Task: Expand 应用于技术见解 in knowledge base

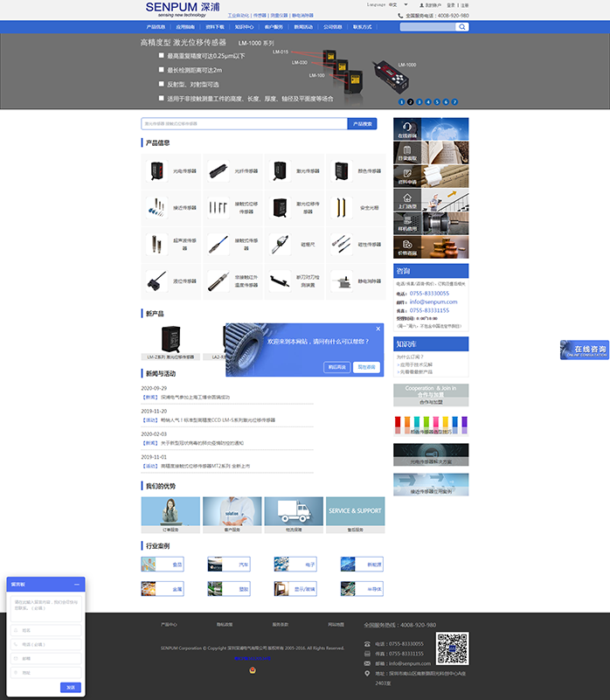Action: [417, 364]
